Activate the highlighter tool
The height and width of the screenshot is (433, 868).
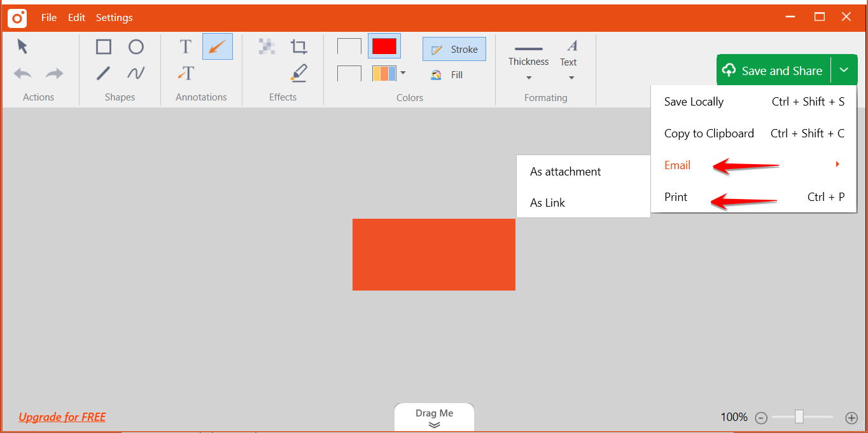299,73
